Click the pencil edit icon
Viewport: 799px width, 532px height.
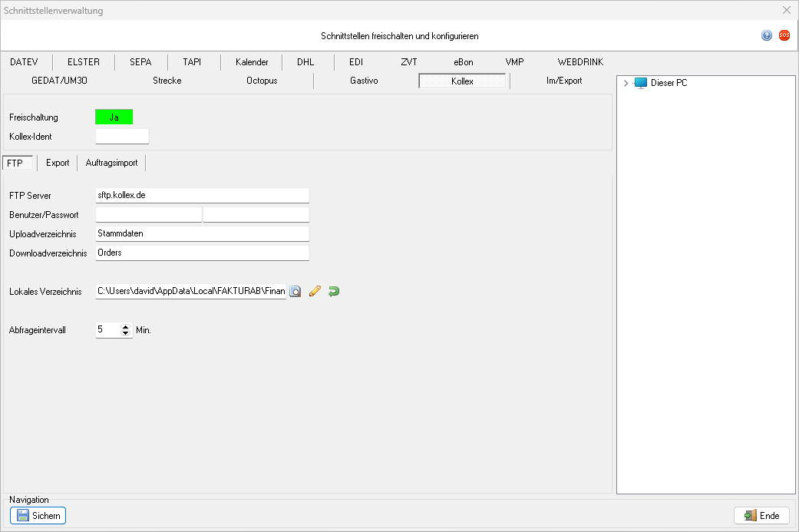(314, 292)
